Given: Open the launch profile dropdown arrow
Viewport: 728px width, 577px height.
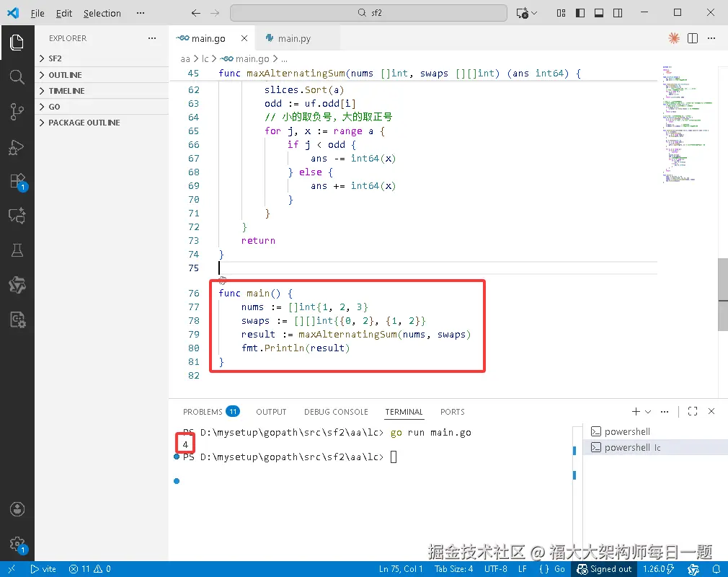Looking at the screenshot, I should (648, 412).
